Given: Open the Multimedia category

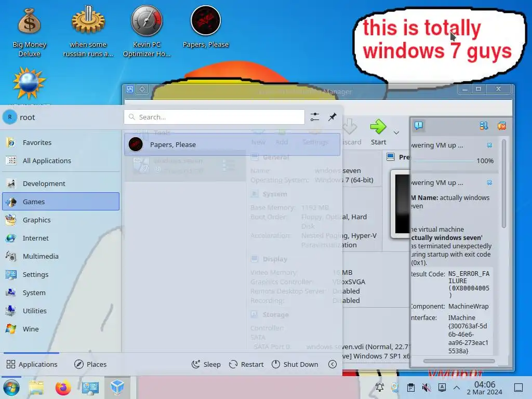Looking at the screenshot, I should click(x=61, y=256).
